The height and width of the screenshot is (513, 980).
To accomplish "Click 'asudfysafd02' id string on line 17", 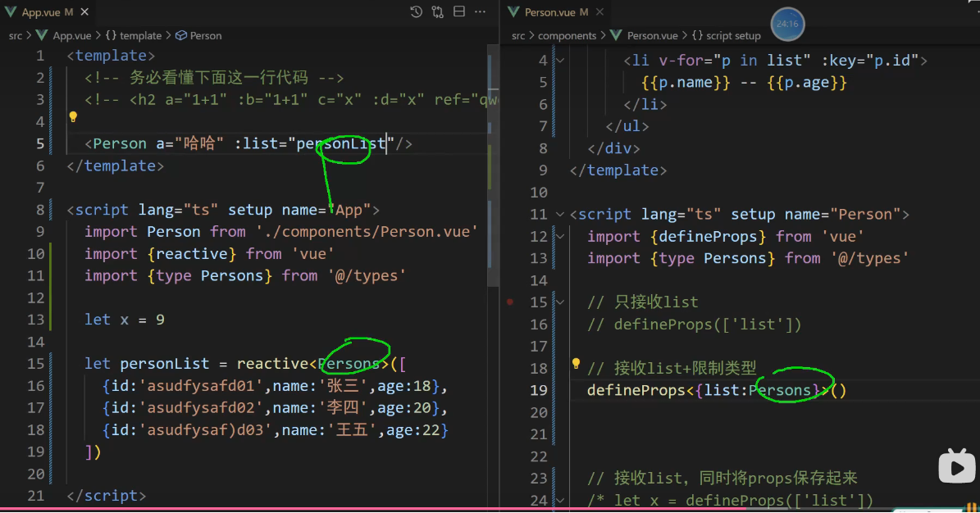I will point(201,407).
